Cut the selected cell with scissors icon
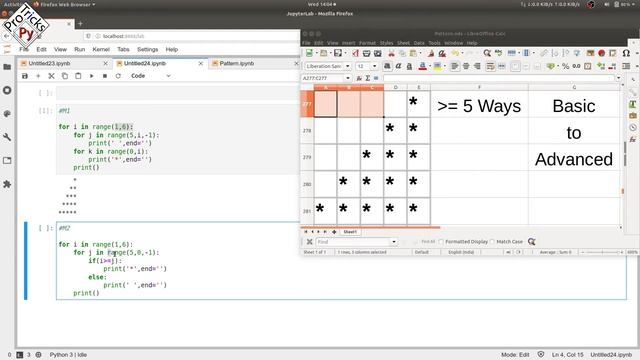The height and width of the screenshot is (360, 640). pyautogui.click(x=51, y=76)
